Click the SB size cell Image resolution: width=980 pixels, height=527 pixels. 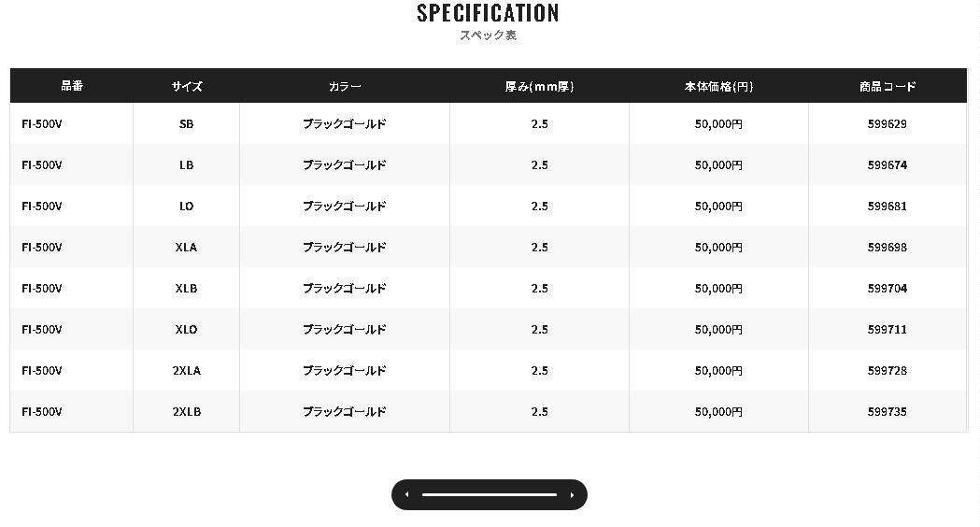point(187,124)
